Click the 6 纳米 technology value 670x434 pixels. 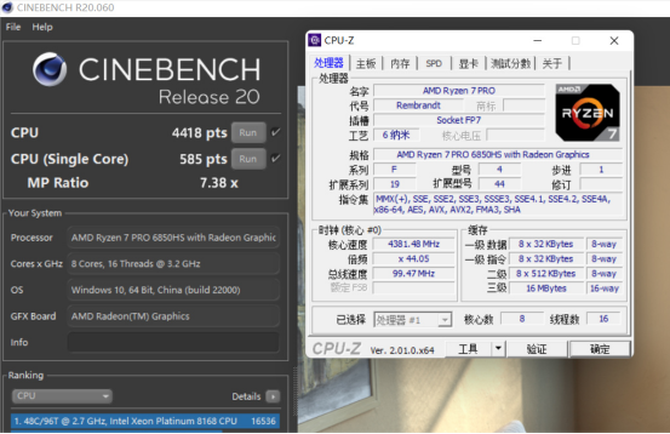[x=396, y=135]
